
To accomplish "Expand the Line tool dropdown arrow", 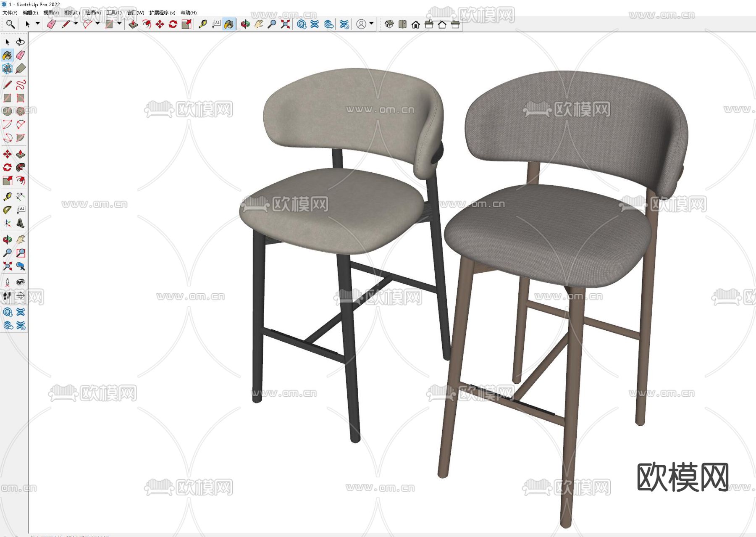I will (x=76, y=24).
